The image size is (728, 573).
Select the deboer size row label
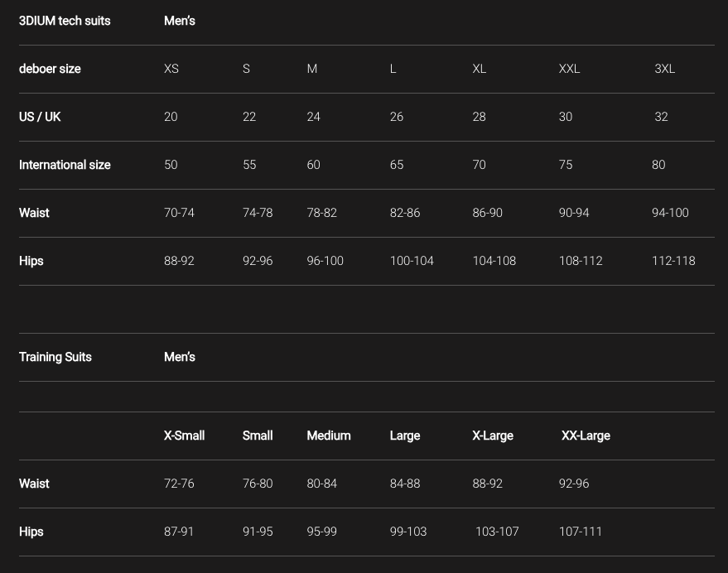[50, 69]
